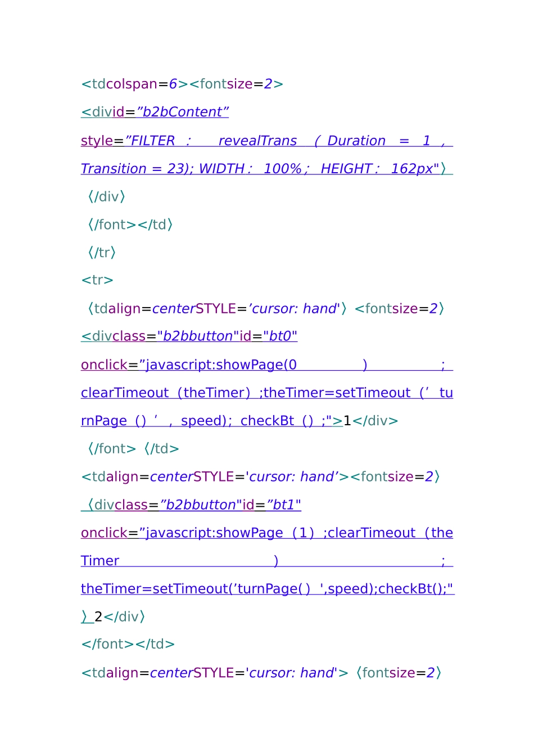
Task: Click the 'style="FILTER : revealTrans' line
Action: coord(267,141)
